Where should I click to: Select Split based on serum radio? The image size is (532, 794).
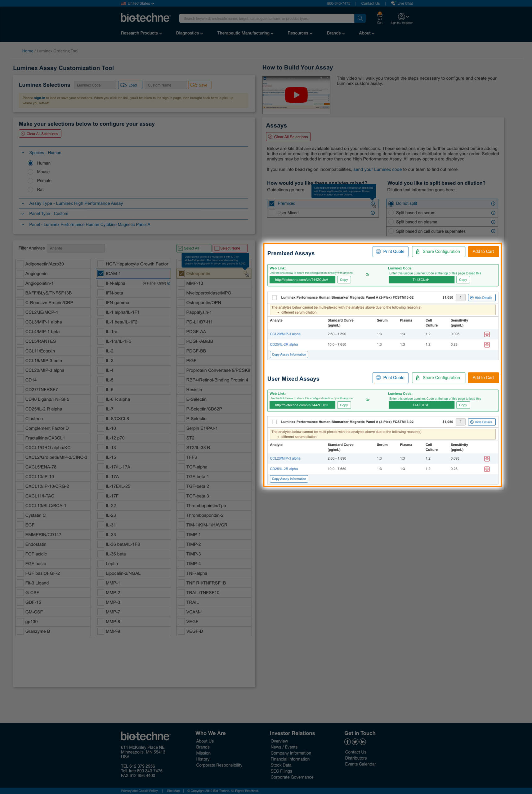[391, 213]
